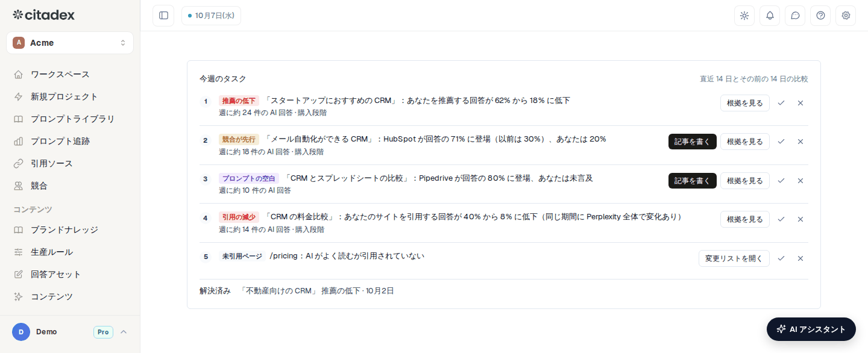Click 記事を書く for 競合が先行 task
The width and height of the screenshot is (868, 353).
[x=693, y=142]
